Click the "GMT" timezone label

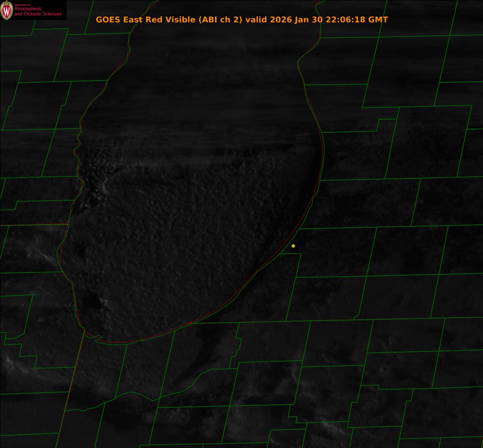(x=378, y=20)
